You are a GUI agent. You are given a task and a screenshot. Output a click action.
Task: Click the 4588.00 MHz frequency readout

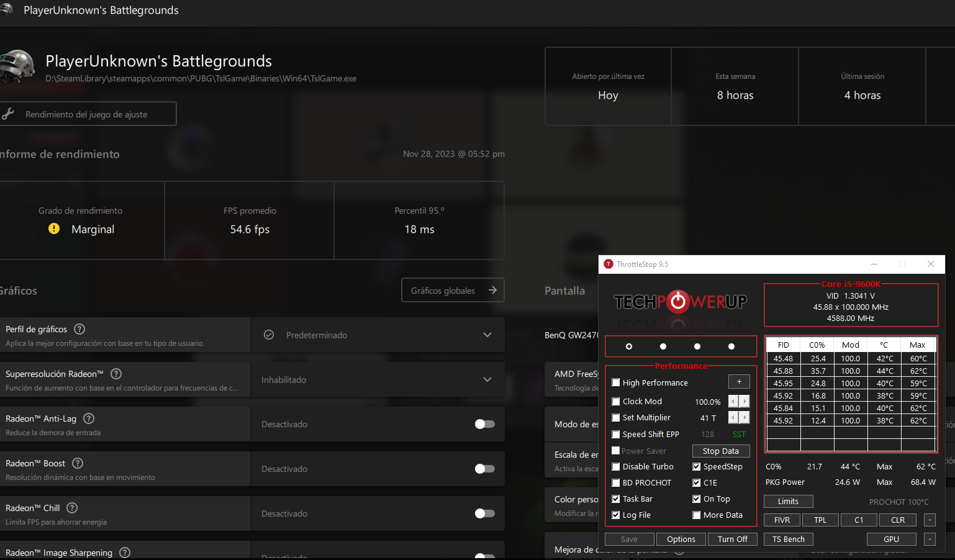(851, 318)
